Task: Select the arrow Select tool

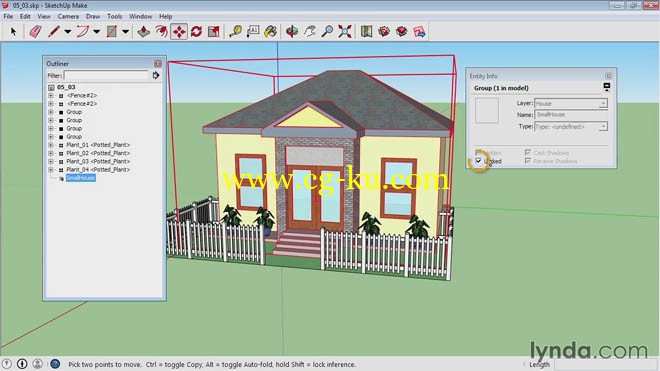Action: (13, 32)
